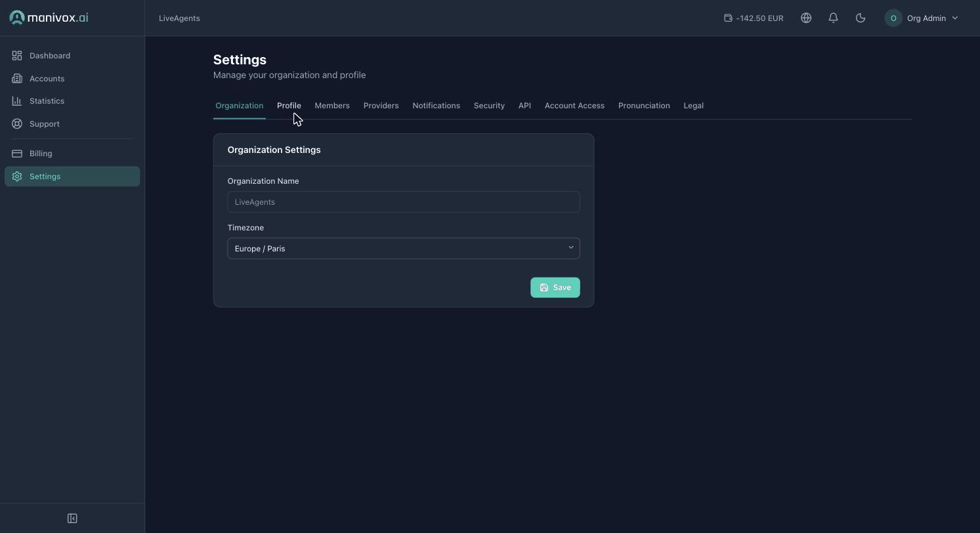Select Settings in the sidebar

pos(72,177)
